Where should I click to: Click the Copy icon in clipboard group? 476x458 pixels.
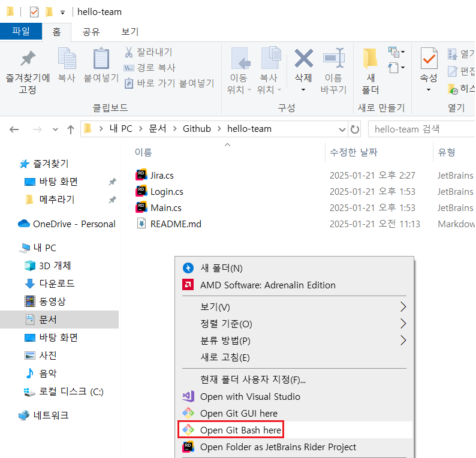67,58
